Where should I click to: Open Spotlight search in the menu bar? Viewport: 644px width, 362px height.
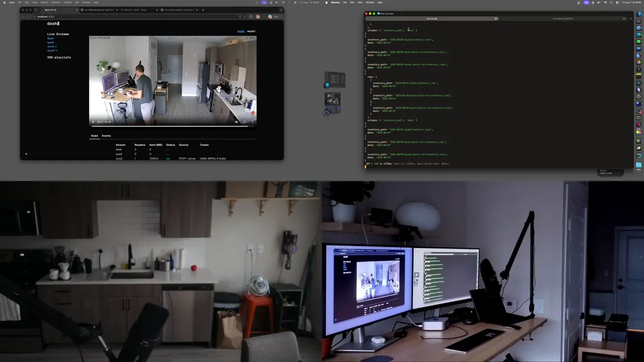[611, 3]
